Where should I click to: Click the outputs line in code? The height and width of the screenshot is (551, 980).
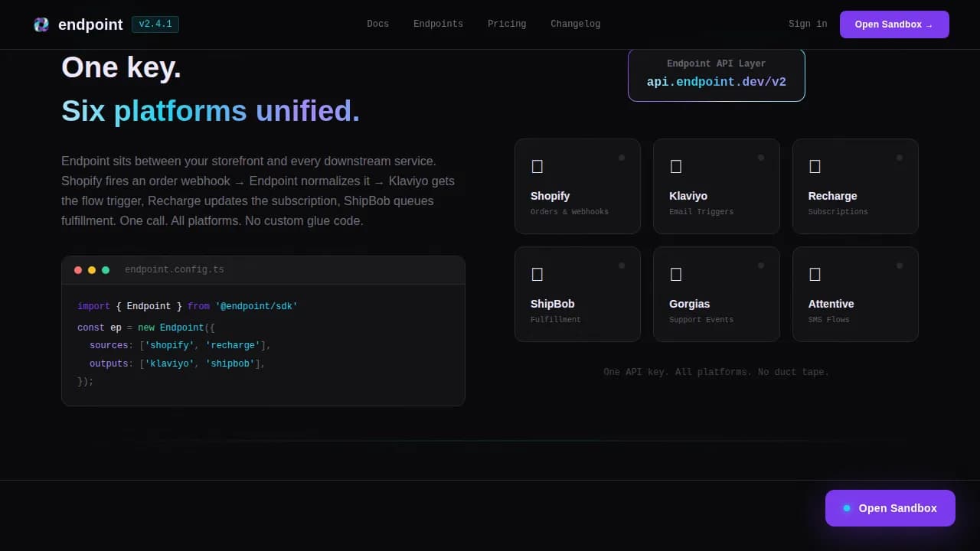click(x=177, y=364)
